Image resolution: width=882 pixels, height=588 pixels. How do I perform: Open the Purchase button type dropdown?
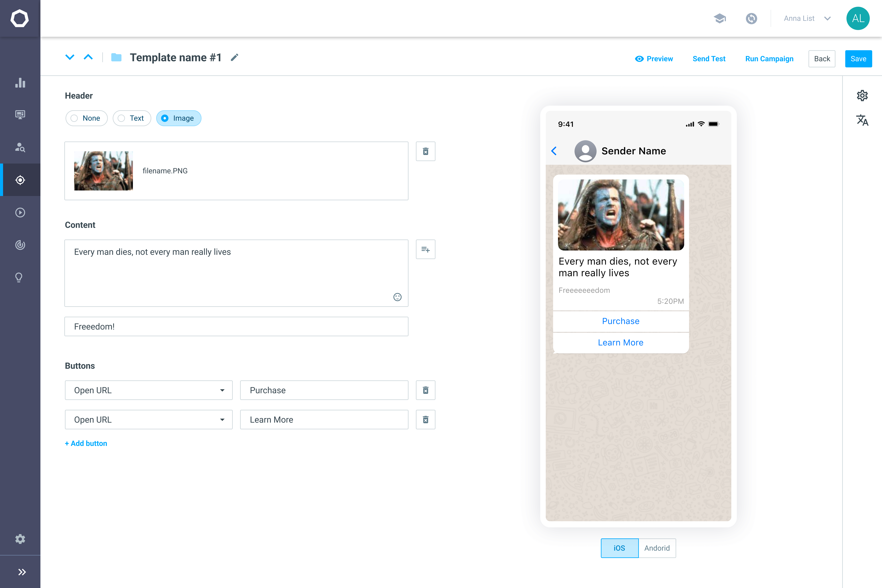coord(149,390)
